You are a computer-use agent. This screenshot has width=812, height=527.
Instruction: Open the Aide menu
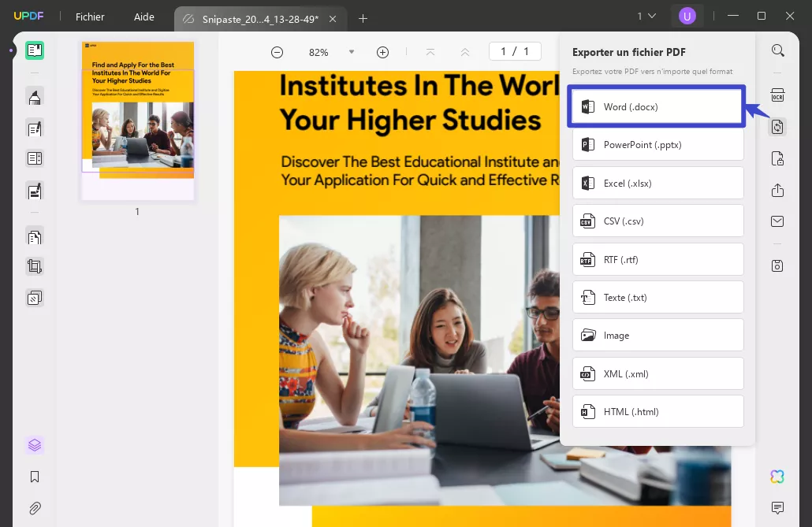click(x=144, y=17)
